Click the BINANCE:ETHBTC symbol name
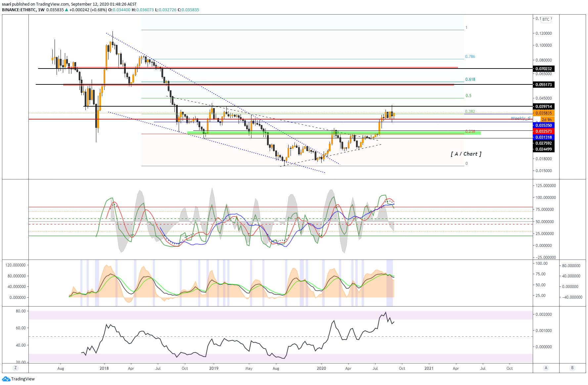The height and width of the screenshot is (385, 588). (x=19, y=10)
